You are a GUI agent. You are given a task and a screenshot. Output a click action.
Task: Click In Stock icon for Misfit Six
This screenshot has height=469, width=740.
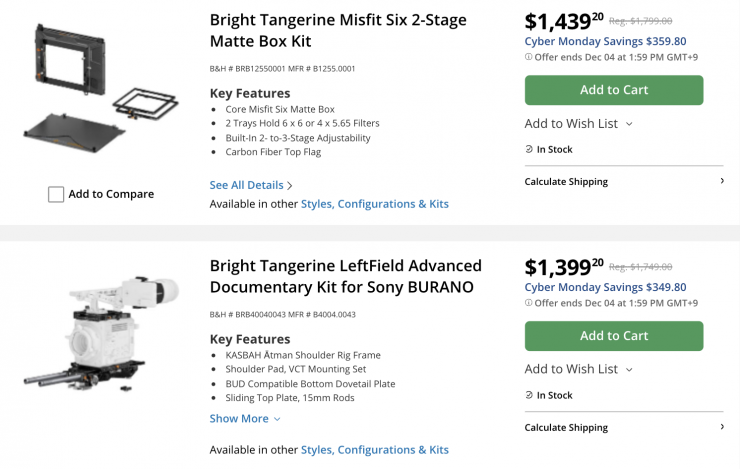point(529,150)
